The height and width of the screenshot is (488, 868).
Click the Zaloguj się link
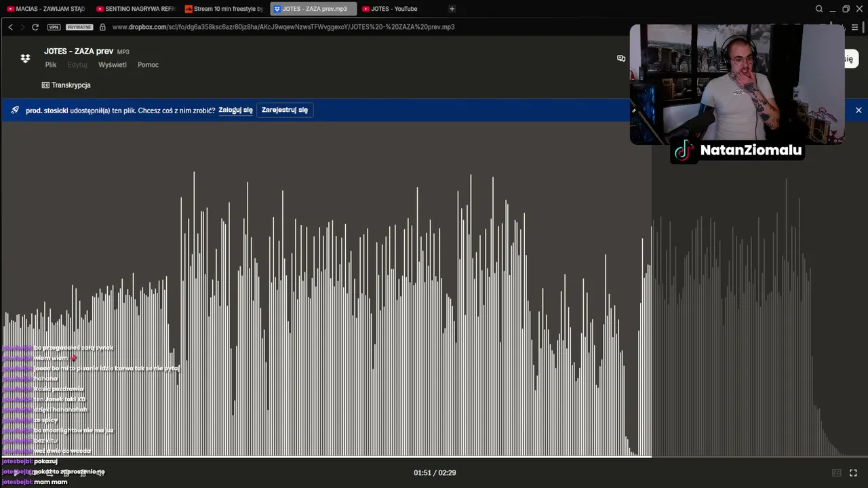point(235,110)
